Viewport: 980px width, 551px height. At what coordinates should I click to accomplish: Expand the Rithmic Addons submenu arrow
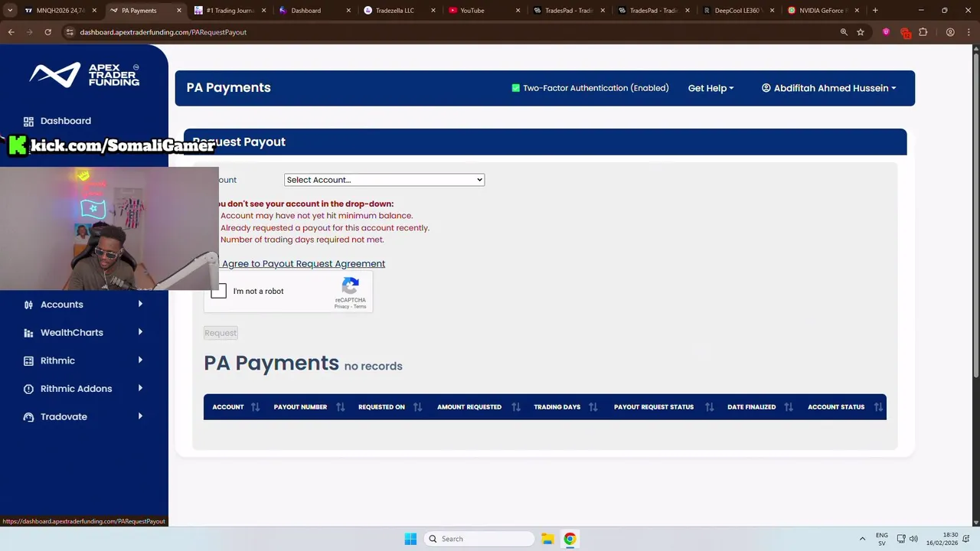tap(140, 388)
